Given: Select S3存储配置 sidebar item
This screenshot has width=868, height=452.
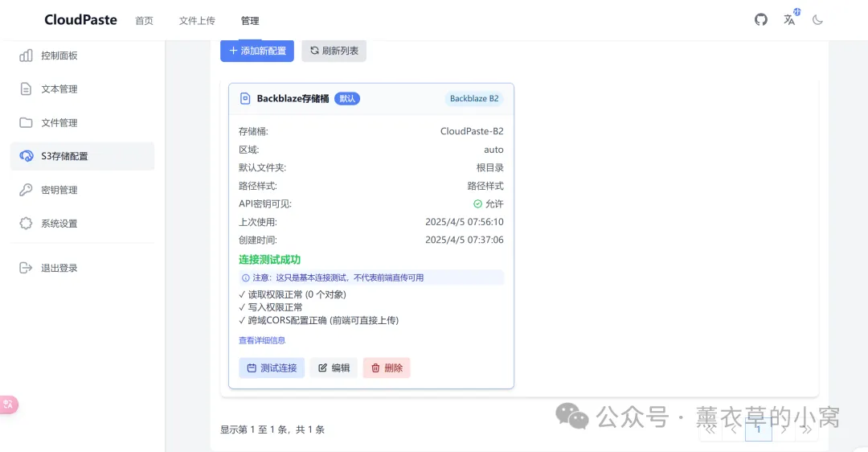Looking at the screenshot, I should pos(83,156).
